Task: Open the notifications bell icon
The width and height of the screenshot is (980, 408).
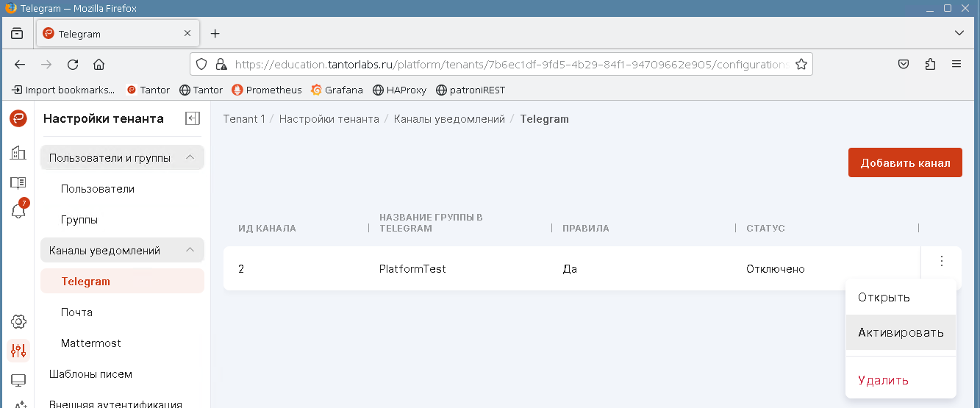Action: 18,211
